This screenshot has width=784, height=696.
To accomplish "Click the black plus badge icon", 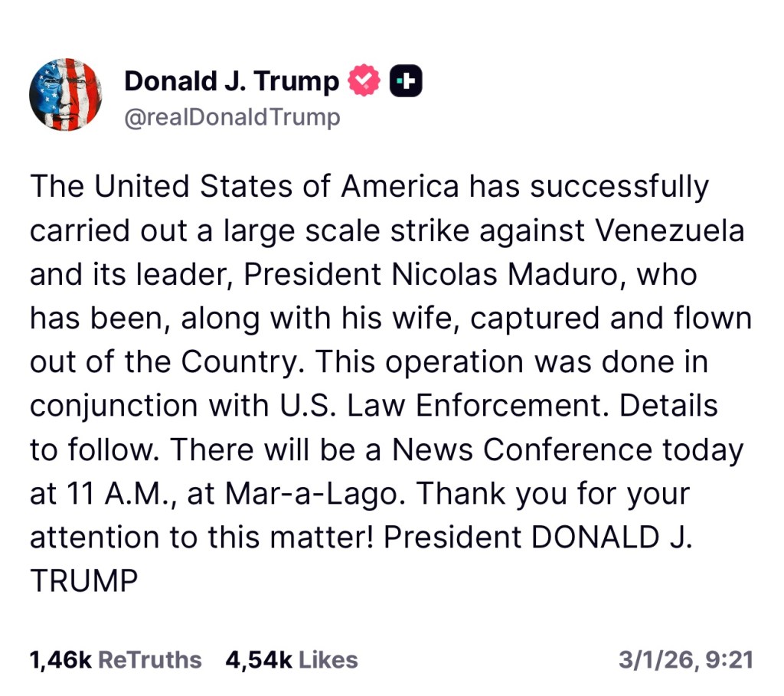I will point(406,81).
